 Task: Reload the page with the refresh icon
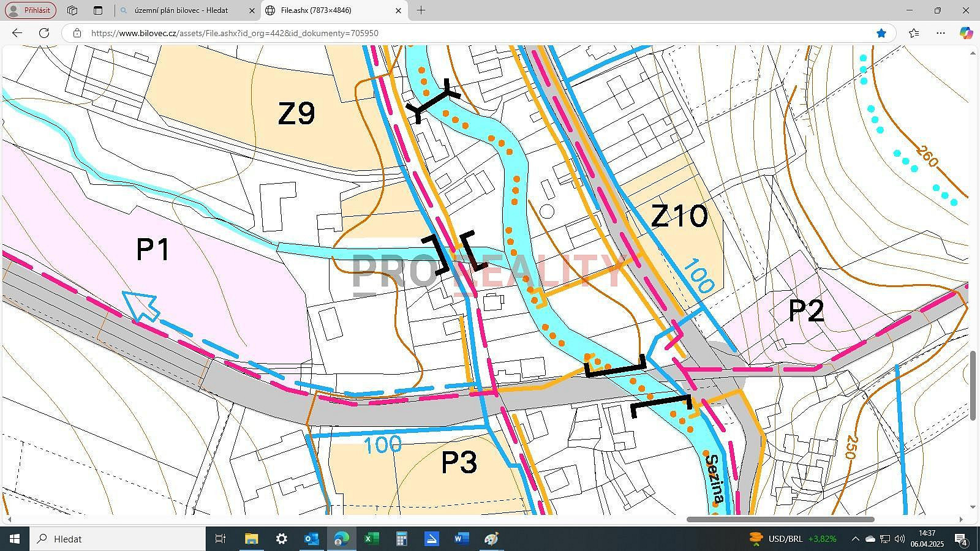[x=44, y=33]
